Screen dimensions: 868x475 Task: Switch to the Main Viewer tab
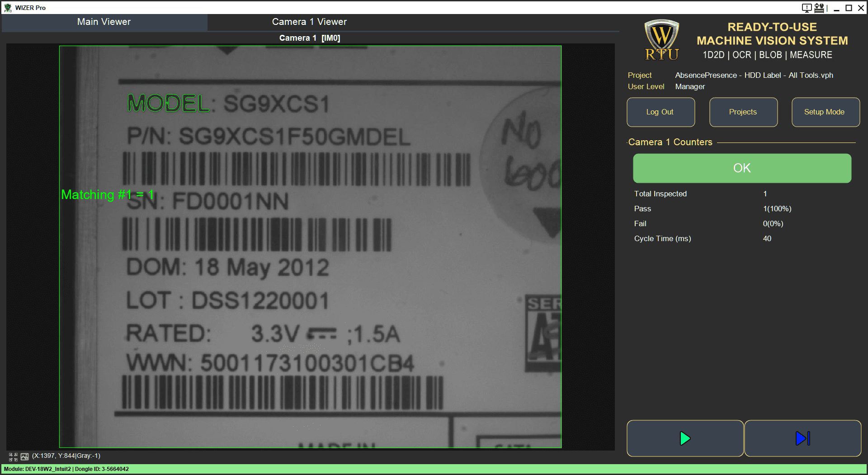coord(104,22)
